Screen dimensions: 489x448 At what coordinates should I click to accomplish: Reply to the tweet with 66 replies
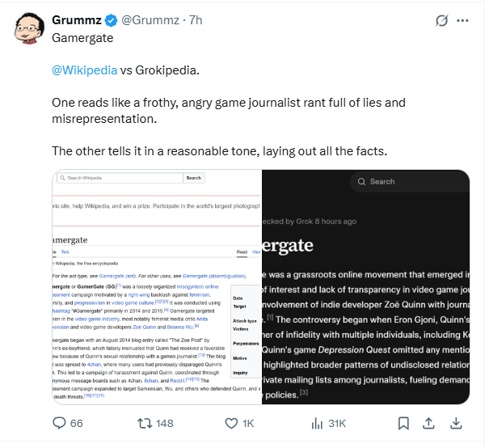pos(59,423)
